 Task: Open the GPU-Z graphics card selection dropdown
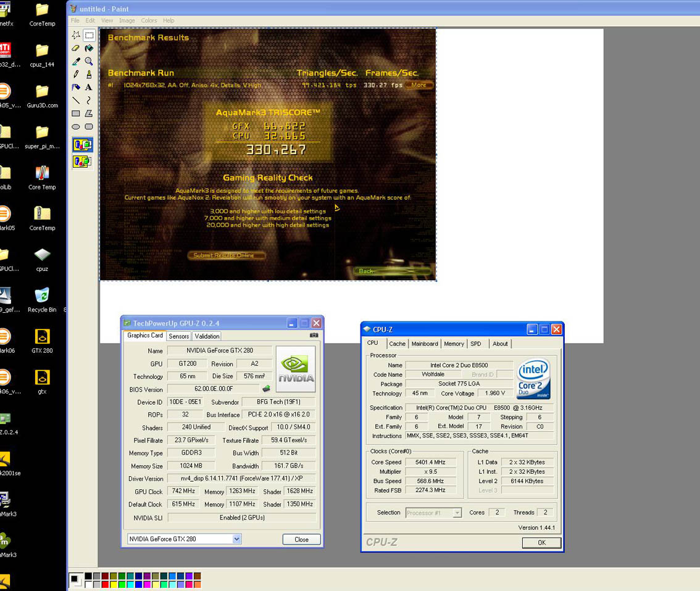coord(236,539)
